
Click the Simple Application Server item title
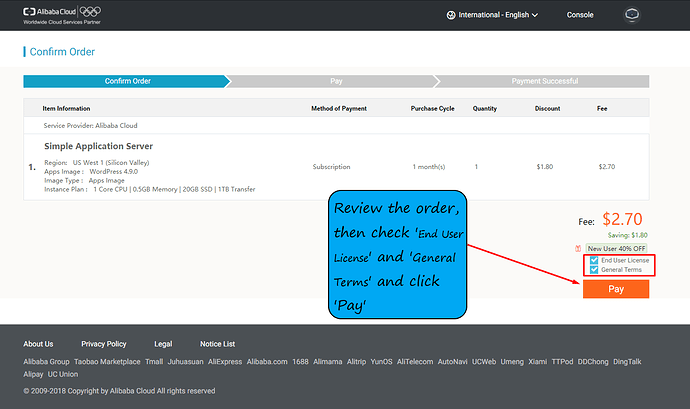pos(98,146)
